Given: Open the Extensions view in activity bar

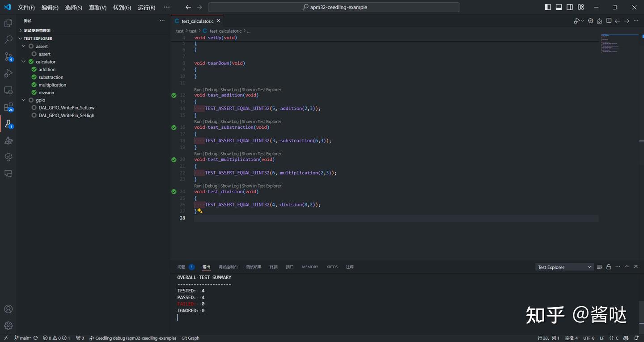Looking at the screenshot, I should coord(8,107).
